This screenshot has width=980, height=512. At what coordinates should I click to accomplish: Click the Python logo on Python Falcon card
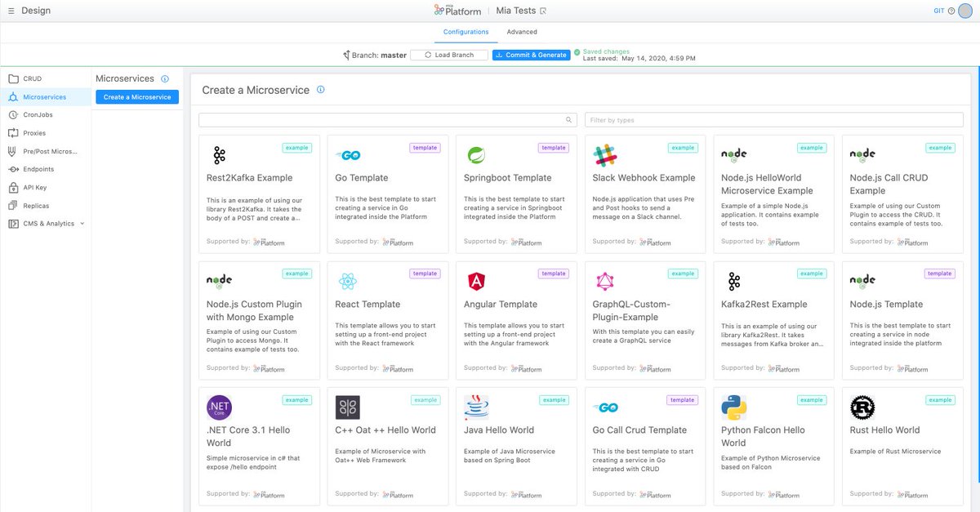734,407
